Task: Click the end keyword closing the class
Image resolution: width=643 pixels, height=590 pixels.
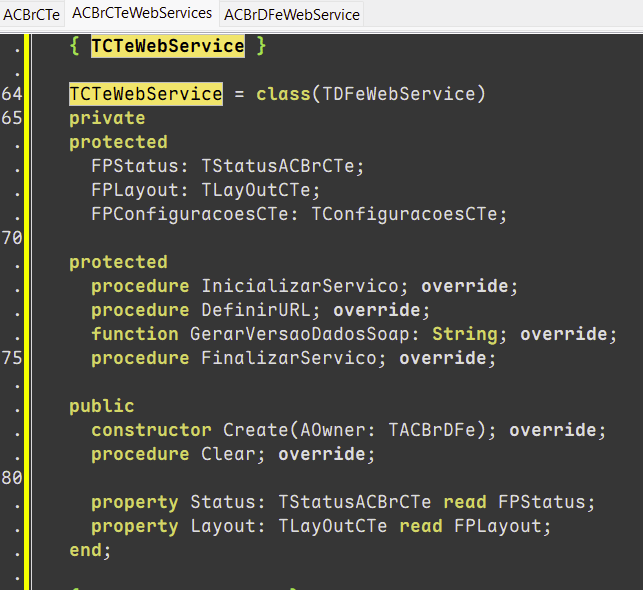Action: [x=85, y=550]
